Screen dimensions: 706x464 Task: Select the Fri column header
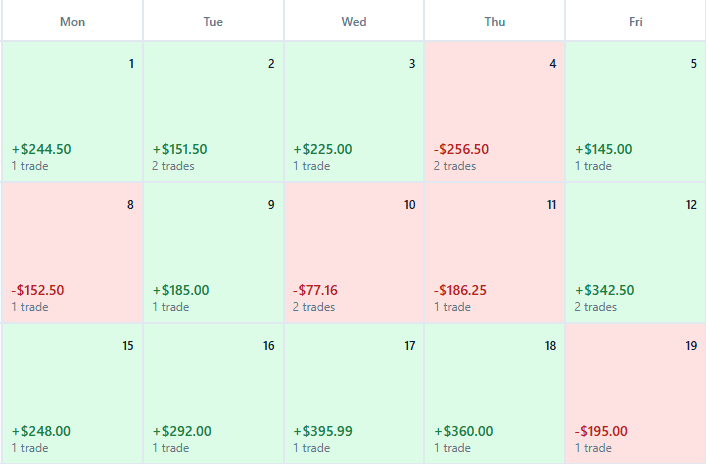tap(635, 21)
